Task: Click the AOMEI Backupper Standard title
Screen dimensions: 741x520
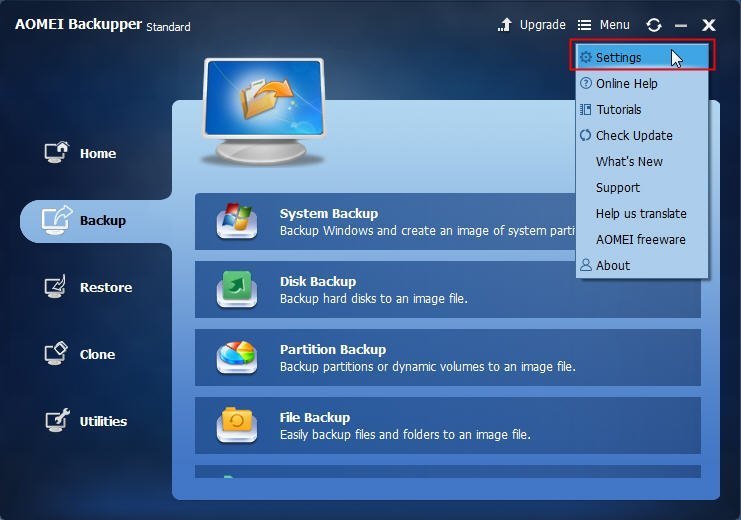Action: click(x=103, y=25)
